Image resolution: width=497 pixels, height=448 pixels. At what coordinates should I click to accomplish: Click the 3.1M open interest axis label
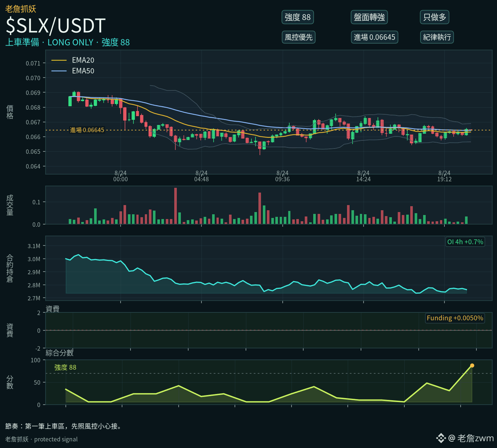coord(34,246)
